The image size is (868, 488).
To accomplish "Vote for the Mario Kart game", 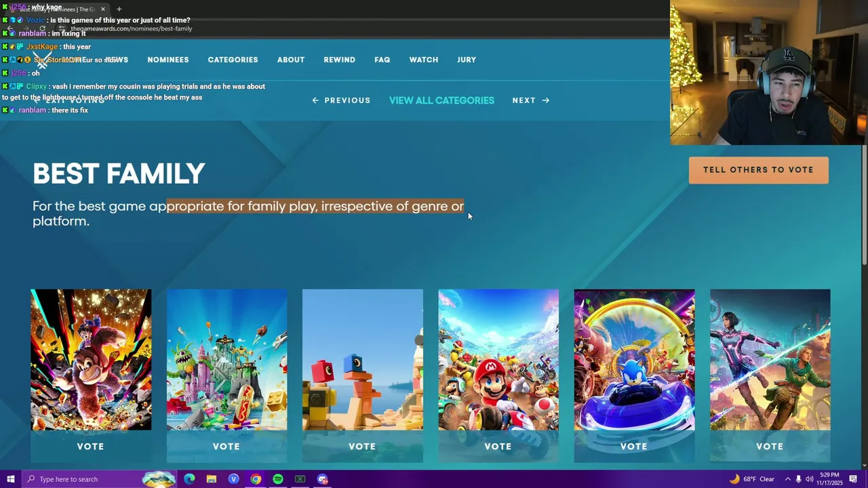I will [x=498, y=447].
